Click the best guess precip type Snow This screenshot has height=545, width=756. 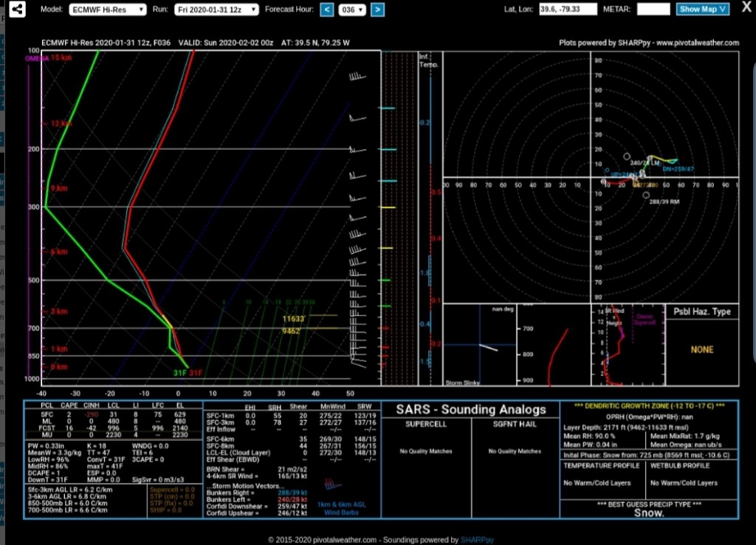coord(648,513)
